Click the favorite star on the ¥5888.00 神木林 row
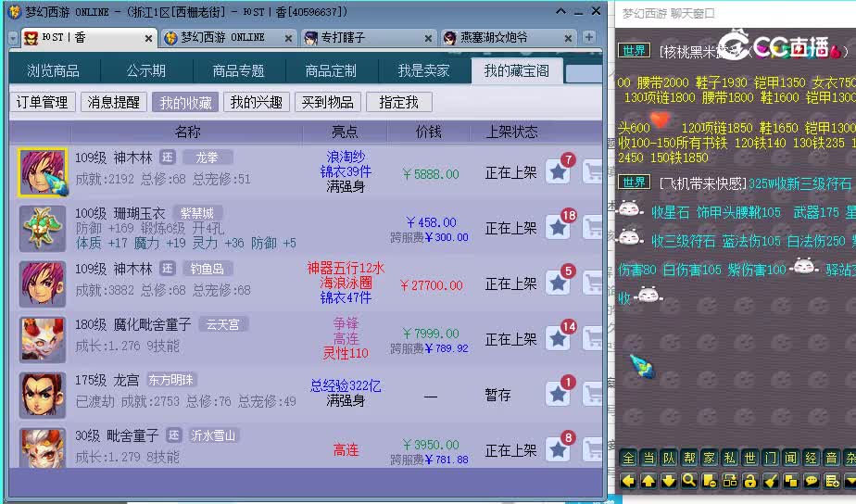Viewport: 856px width, 504px height. pos(558,172)
